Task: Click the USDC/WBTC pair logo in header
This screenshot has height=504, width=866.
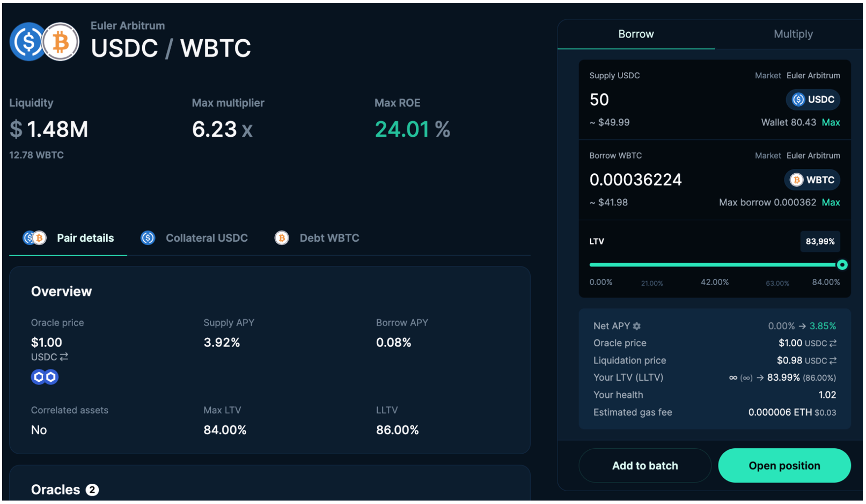Action: coord(45,42)
